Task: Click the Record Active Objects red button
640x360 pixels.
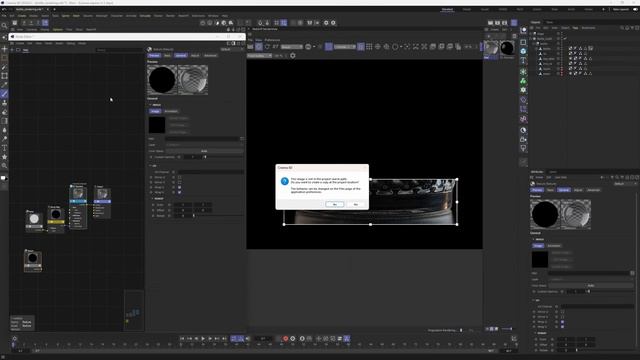Action: click(286, 338)
